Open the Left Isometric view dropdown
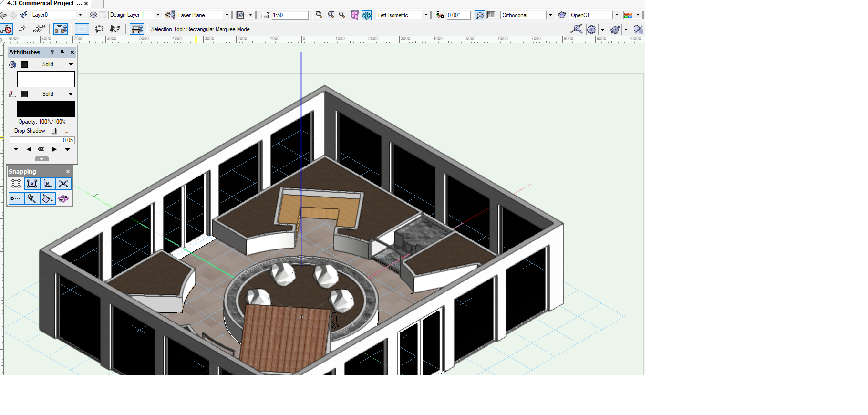Image resolution: width=868 pixels, height=415 pixels. [426, 15]
